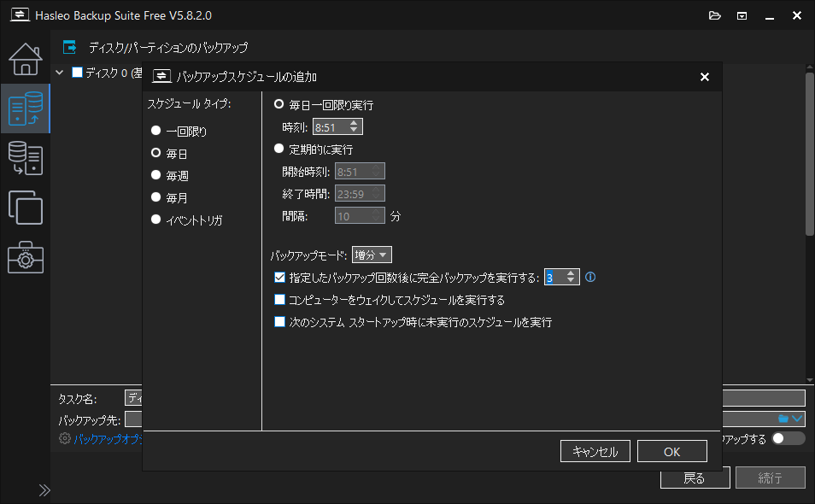Click the 間隔 minutes field
The height and width of the screenshot is (504, 815).
tap(360, 216)
